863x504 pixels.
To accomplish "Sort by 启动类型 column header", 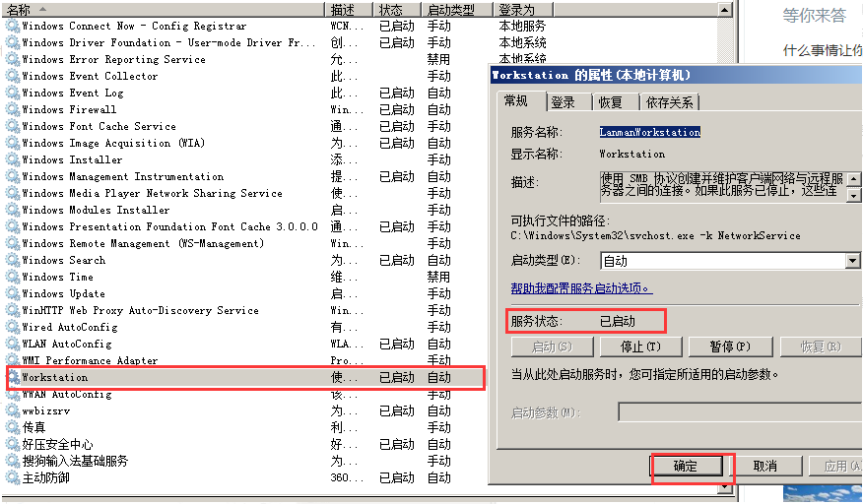I will [x=457, y=10].
